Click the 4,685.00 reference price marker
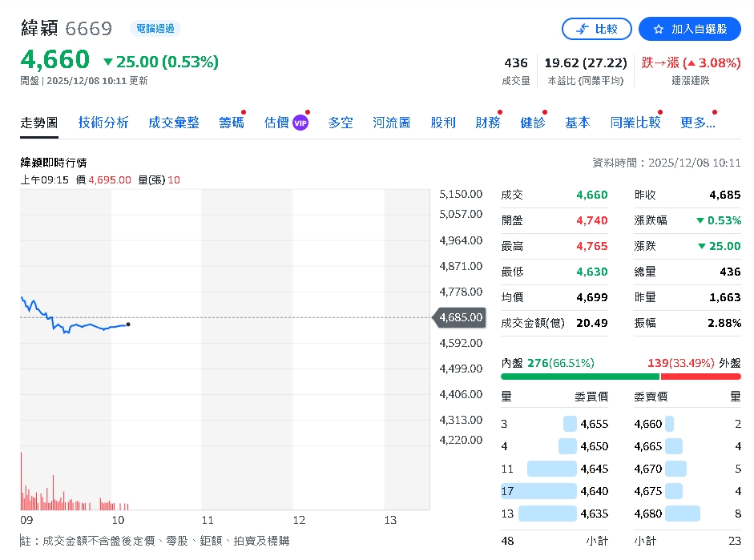 click(461, 318)
